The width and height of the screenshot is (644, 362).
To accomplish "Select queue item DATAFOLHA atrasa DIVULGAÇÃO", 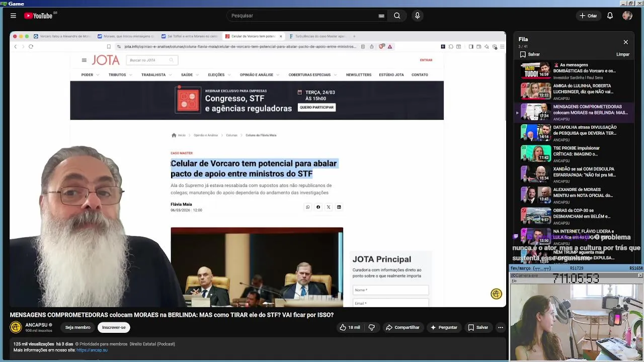I will (x=574, y=133).
